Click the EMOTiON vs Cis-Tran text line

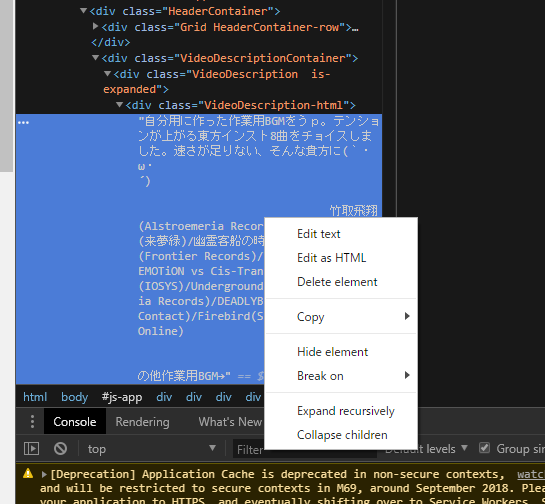pyautogui.click(x=201, y=271)
